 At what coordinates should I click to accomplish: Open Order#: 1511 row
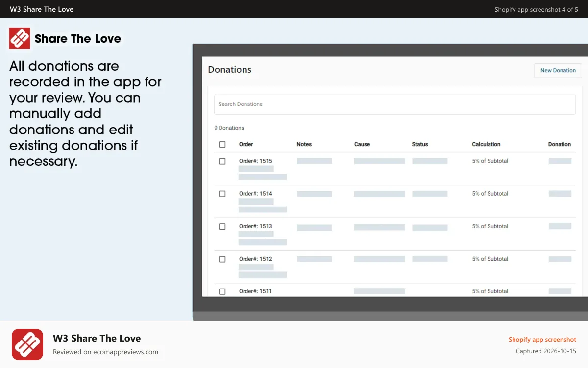pos(394,290)
